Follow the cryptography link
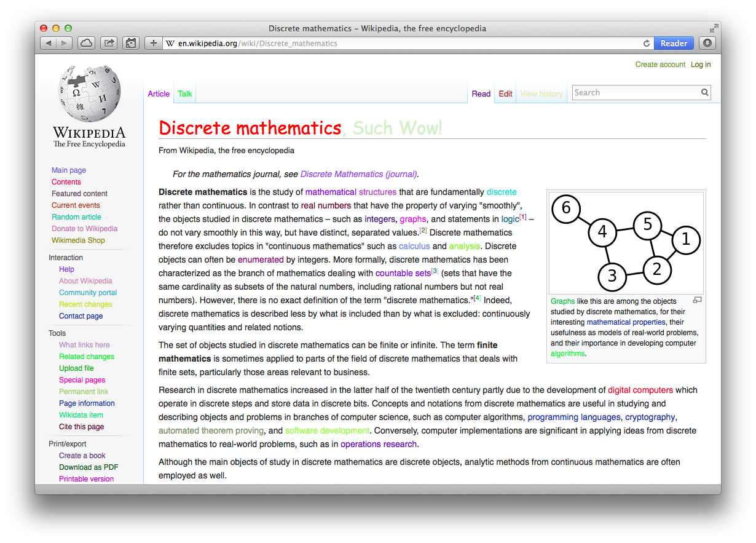Viewport: 756px width, 543px height. pos(650,417)
